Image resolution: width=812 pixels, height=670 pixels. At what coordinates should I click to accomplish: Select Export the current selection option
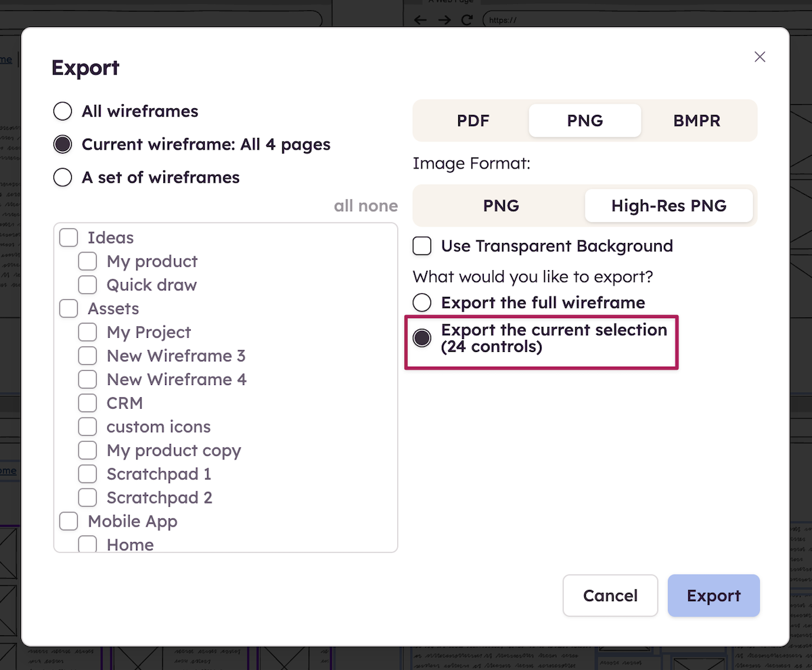tap(422, 338)
